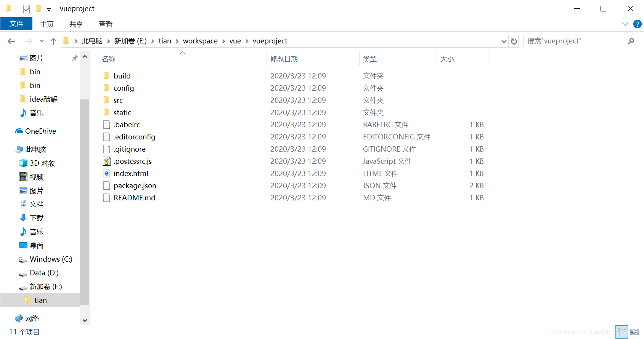This screenshot has height=339, width=644.
Task: Go back with the left arrow
Action: click(11, 41)
